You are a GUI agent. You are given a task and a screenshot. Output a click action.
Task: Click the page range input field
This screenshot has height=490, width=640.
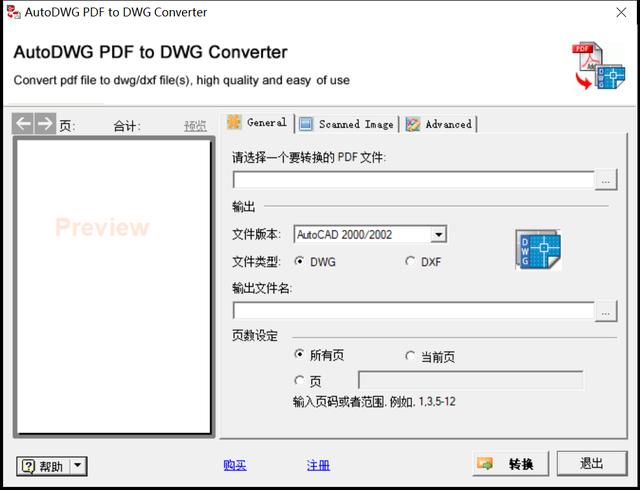(470, 381)
